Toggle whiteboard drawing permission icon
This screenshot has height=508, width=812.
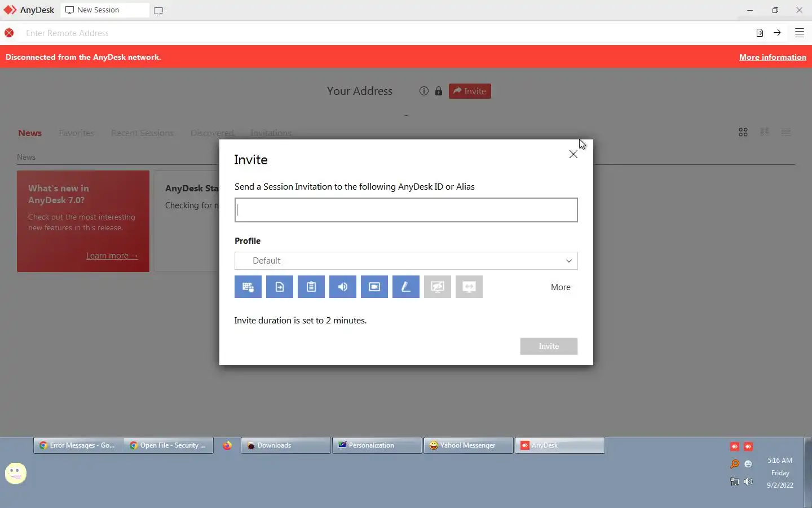pyautogui.click(x=406, y=287)
